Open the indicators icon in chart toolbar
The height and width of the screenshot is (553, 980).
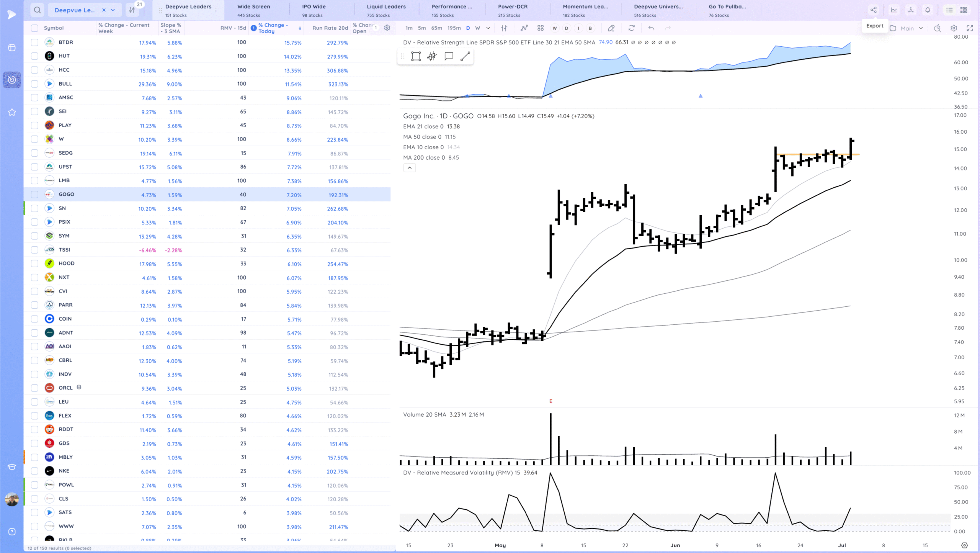[524, 28]
